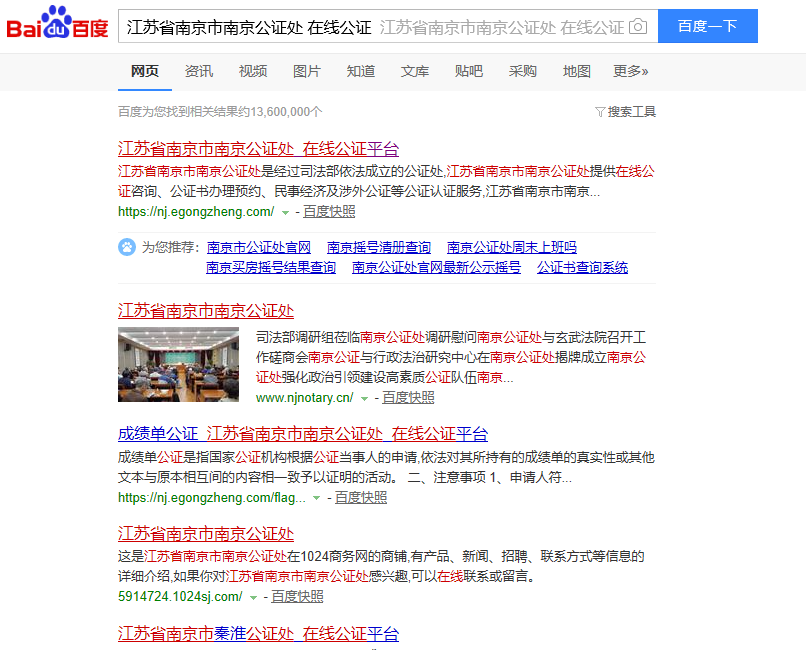Open 百度快照 for njnotary.cn result
This screenshot has height=650, width=806.
tap(408, 398)
